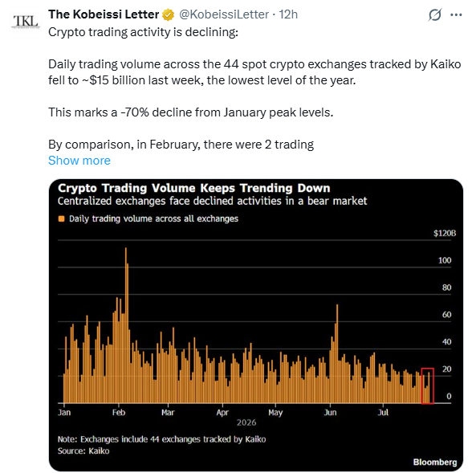Expand post with Show more
This screenshot has width=476, height=473.
pyautogui.click(x=79, y=160)
